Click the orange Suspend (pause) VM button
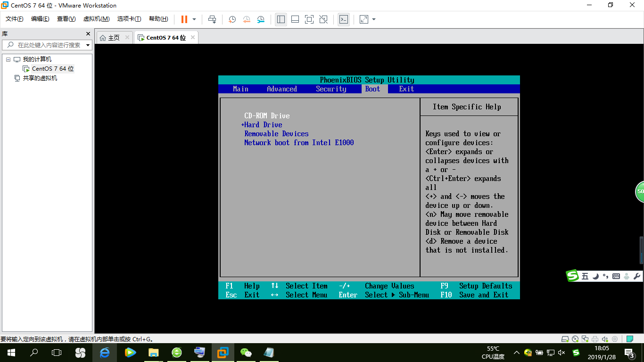Screen dimensions: 644x362 pos(184,19)
